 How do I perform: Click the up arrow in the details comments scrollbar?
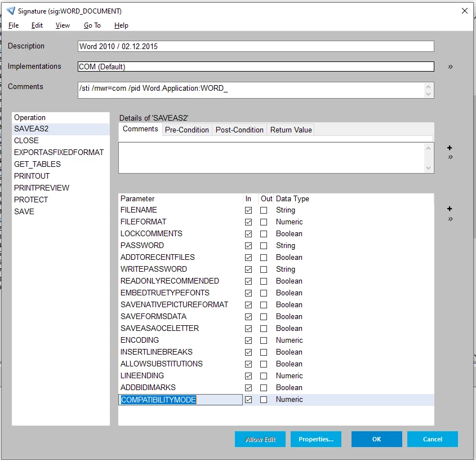[x=428, y=149]
